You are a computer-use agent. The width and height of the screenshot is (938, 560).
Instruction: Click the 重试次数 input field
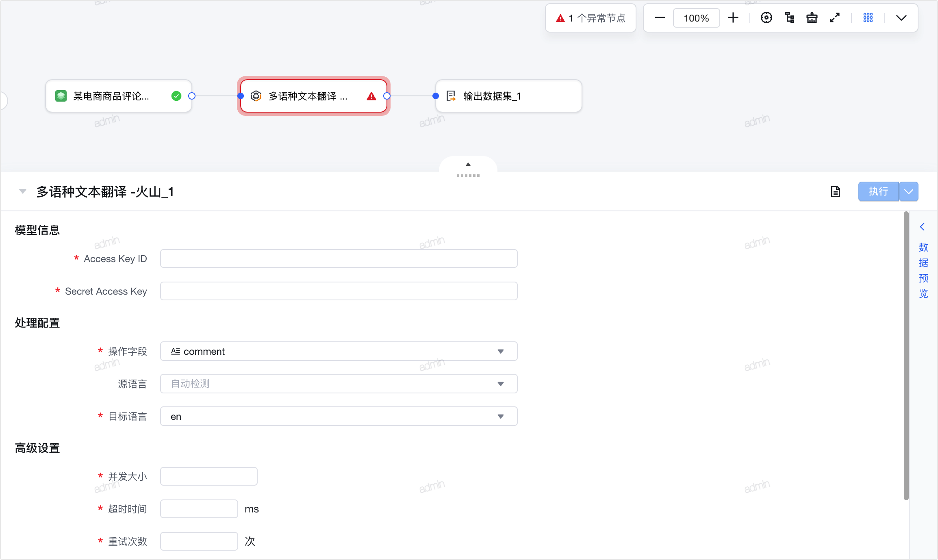[x=199, y=541]
